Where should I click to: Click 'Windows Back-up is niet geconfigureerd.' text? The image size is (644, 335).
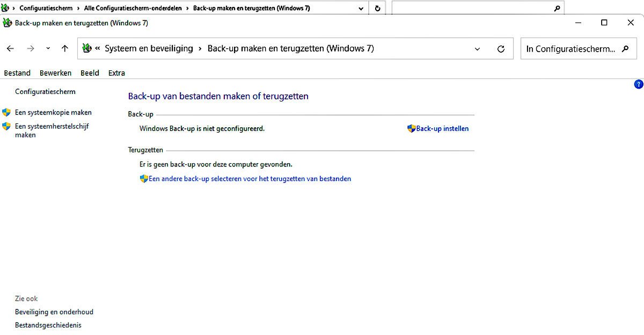pyautogui.click(x=202, y=129)
